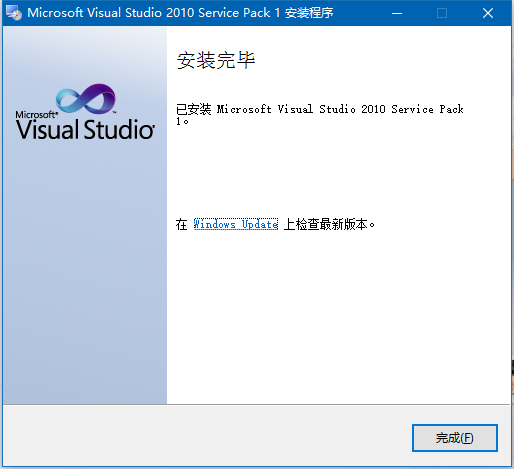
Task: Click the 完成(F) finish button
Action: tap(455, 438)
